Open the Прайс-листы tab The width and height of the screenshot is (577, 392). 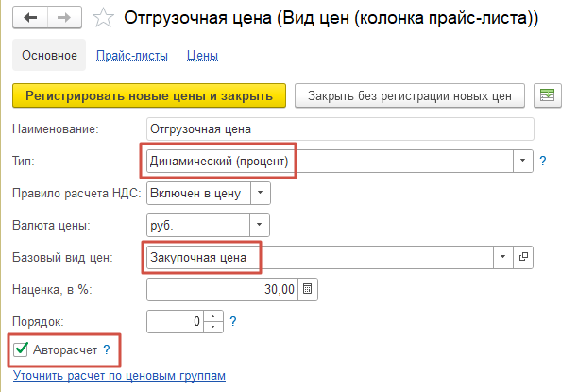(x=132, y=56)
